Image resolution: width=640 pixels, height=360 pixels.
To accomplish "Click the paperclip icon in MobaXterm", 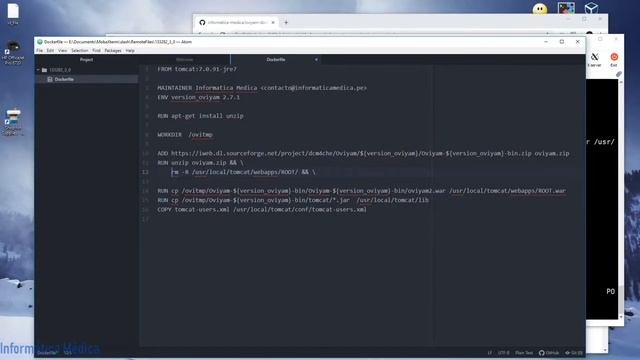I will tap(619, 74).
